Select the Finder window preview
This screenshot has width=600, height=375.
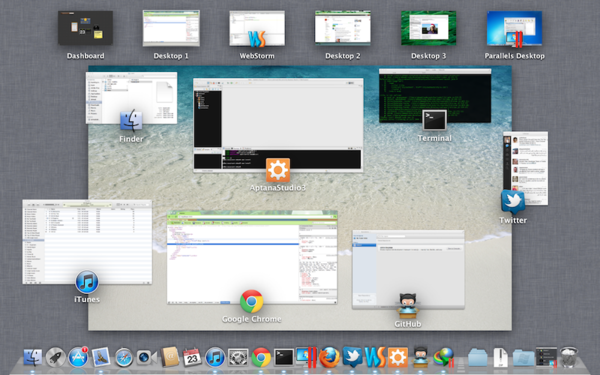pyautogui.click(x=131, y=98)
